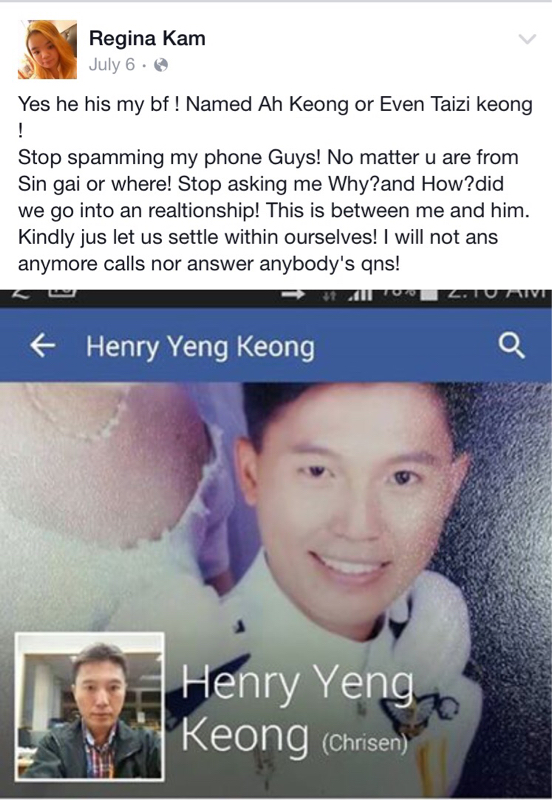
Task: Tap the back arrow beside Henry Yeng Keong
Action: coord(42,346)
